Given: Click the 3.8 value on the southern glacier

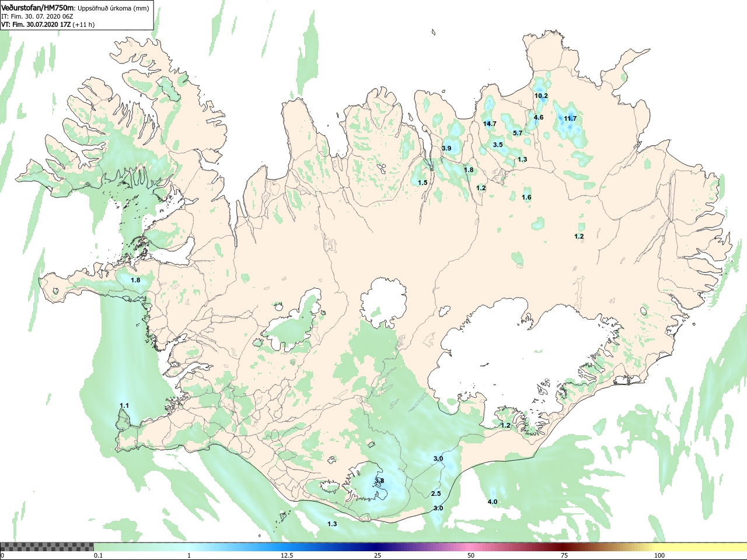Looking at the screenshot, I should pyautogui.click(x=379, y=481).
